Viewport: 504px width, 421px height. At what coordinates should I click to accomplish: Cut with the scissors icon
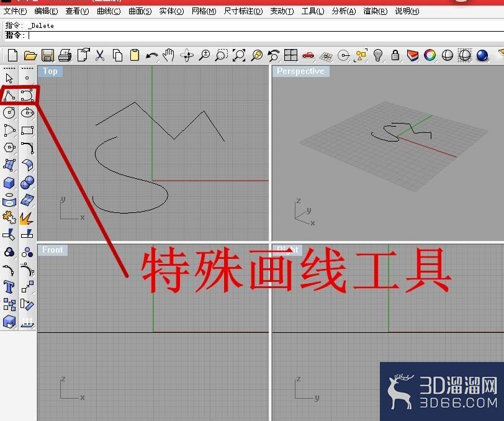click(x=100, y=55)
